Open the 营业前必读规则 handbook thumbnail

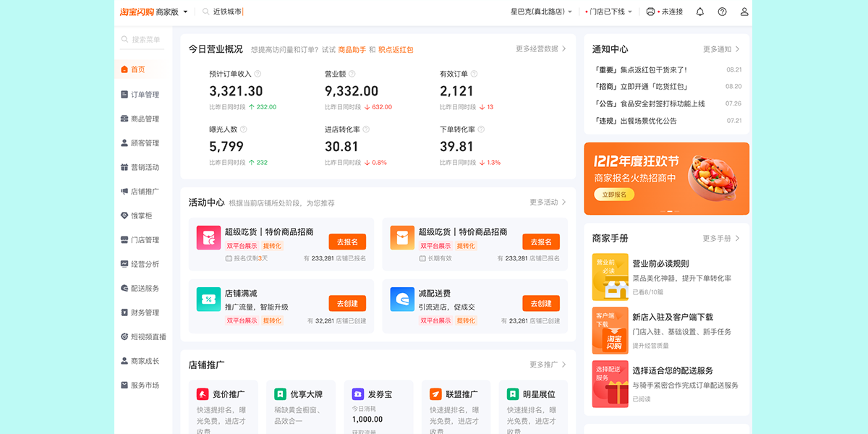tap(610, 277)
